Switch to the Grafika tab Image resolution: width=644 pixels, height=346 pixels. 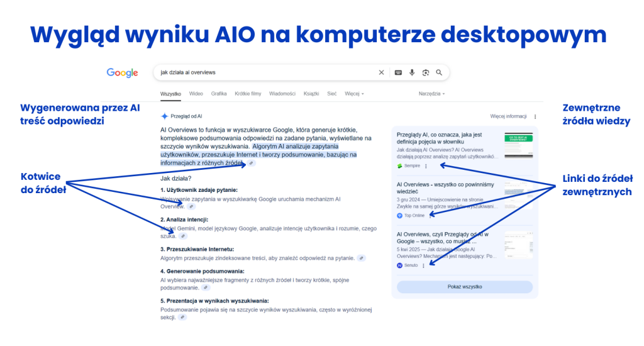coord(219,94)
